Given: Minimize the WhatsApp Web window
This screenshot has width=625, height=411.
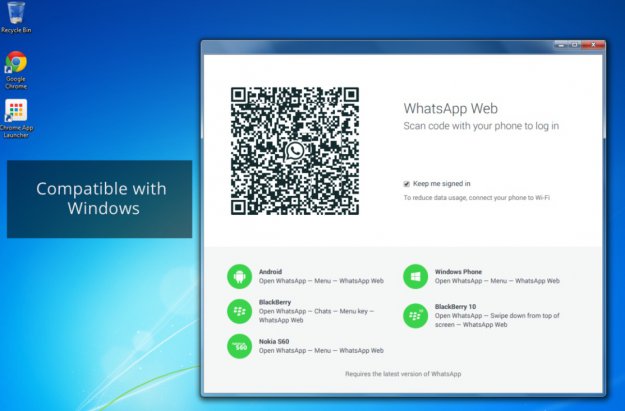Looking at the screenshot, I should pyautogui.click(x=559, y=46).
